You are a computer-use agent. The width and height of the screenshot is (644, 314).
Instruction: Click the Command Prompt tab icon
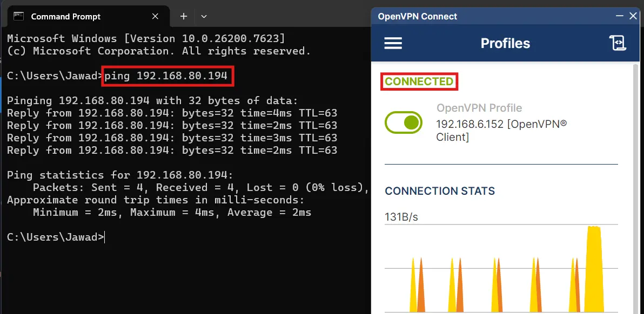point(18,16)
